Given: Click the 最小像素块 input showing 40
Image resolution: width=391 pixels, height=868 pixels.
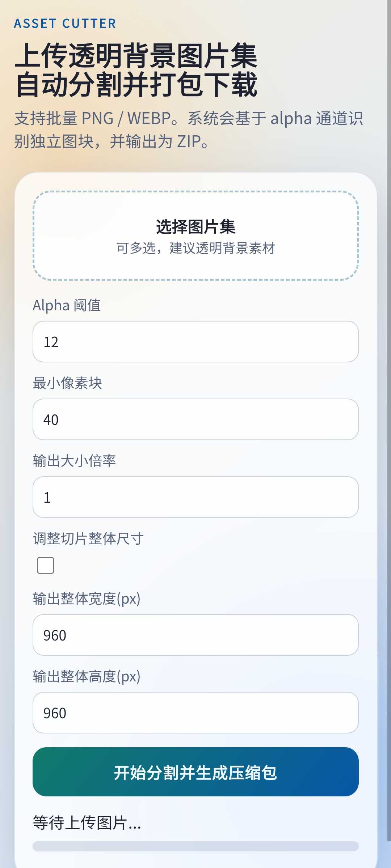Looking at the screenshot, I should click(195, 420).
